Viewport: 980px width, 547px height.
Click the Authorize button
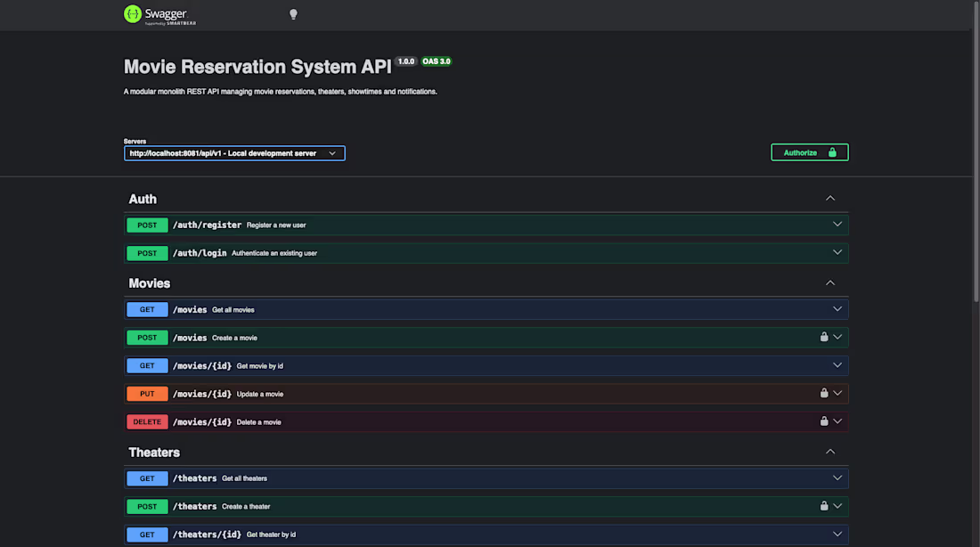[x=809, y=152]
